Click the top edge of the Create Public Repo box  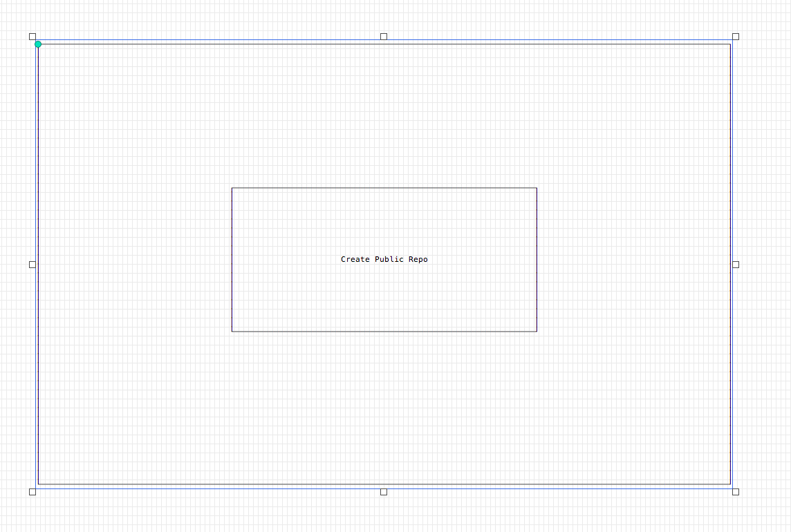pyautogui.click(x=384, y=187)
